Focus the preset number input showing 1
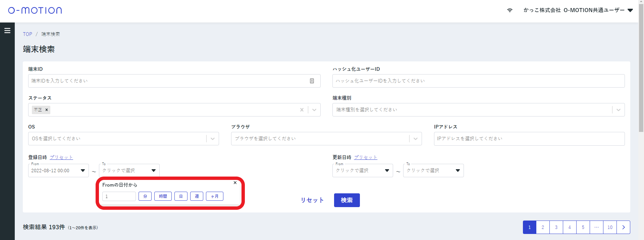The height and width of the screenshot is (240, 644). click(x=119, y=196)
